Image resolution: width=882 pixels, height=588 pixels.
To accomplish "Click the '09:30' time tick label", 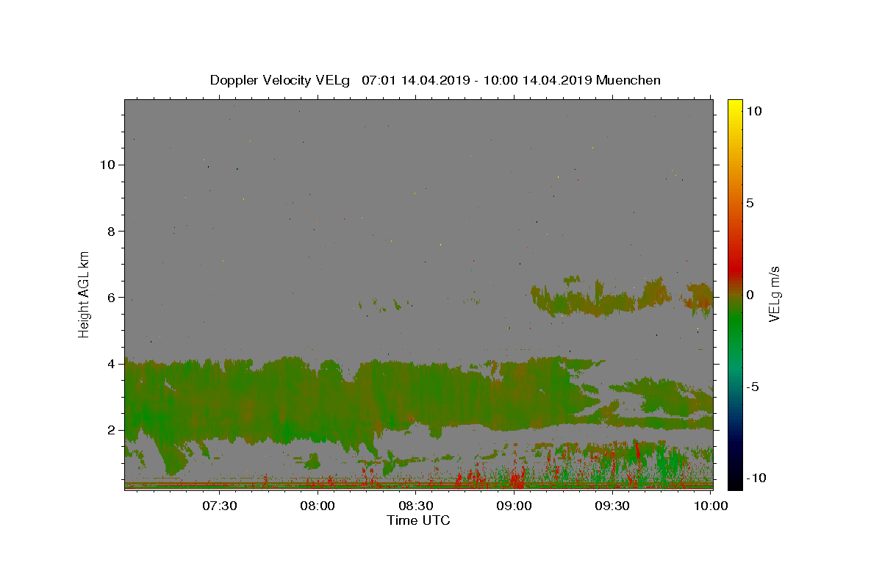I will coord(613,506).
